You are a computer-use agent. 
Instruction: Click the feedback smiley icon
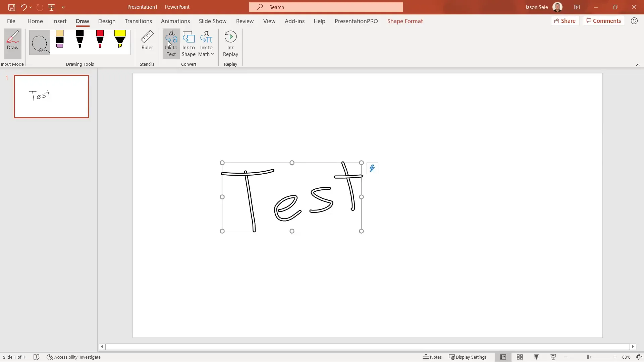point(634,21)
